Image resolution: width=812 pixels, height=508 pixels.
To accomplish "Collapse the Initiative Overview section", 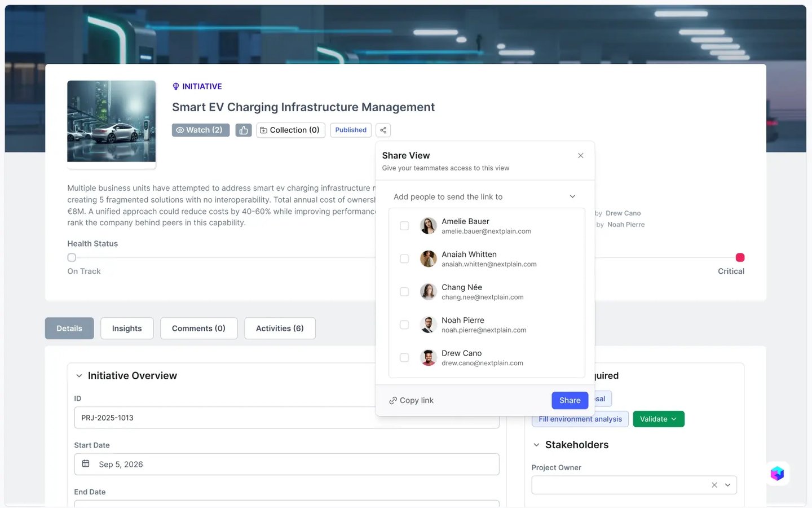I will (79, 376).
